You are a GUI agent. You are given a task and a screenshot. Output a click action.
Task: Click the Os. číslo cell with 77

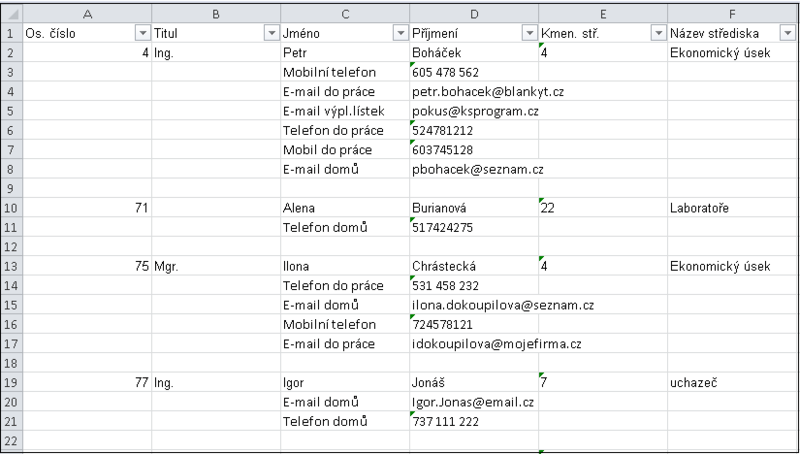click(87, 382)
